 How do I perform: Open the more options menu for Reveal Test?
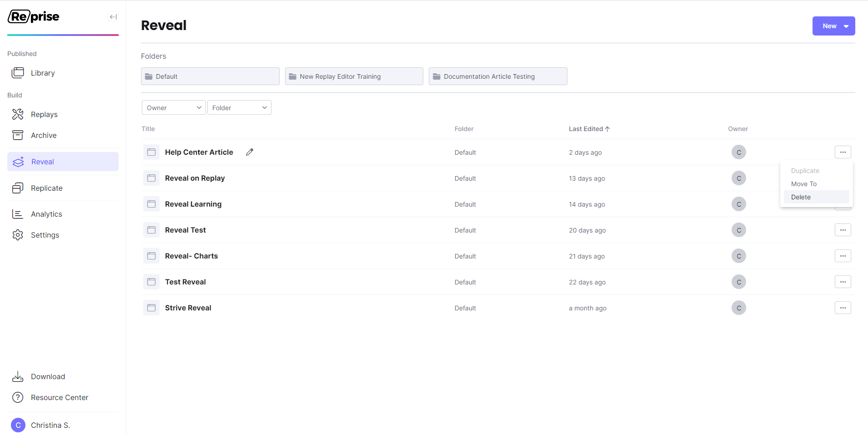[x=843, y=230]
